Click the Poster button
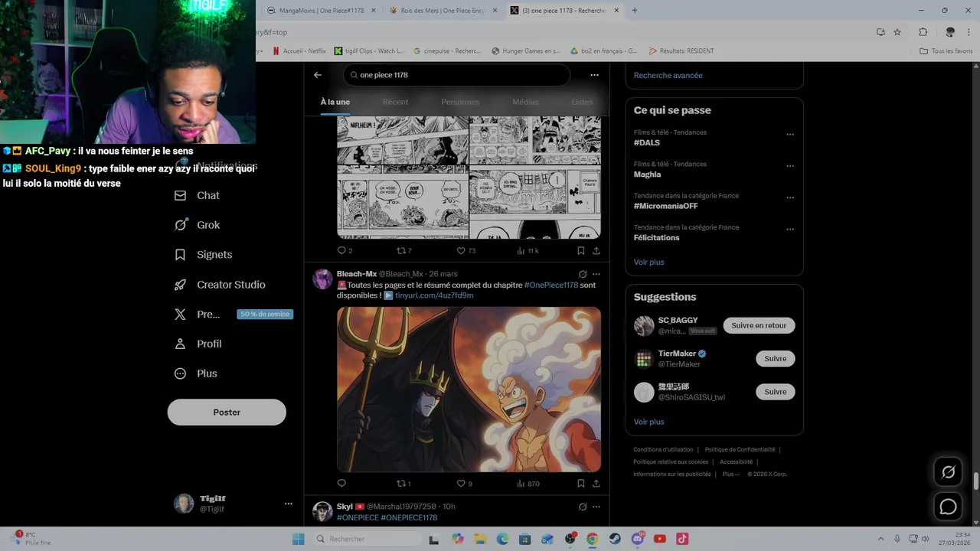This screenshot has width=980, height=551. 227,412
